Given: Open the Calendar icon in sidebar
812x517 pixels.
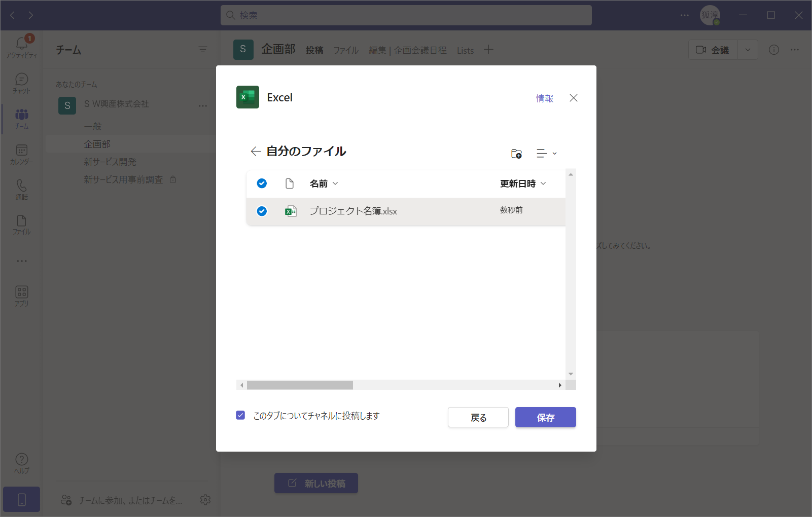Looking at the screenshot, I should tap(21, 150).
